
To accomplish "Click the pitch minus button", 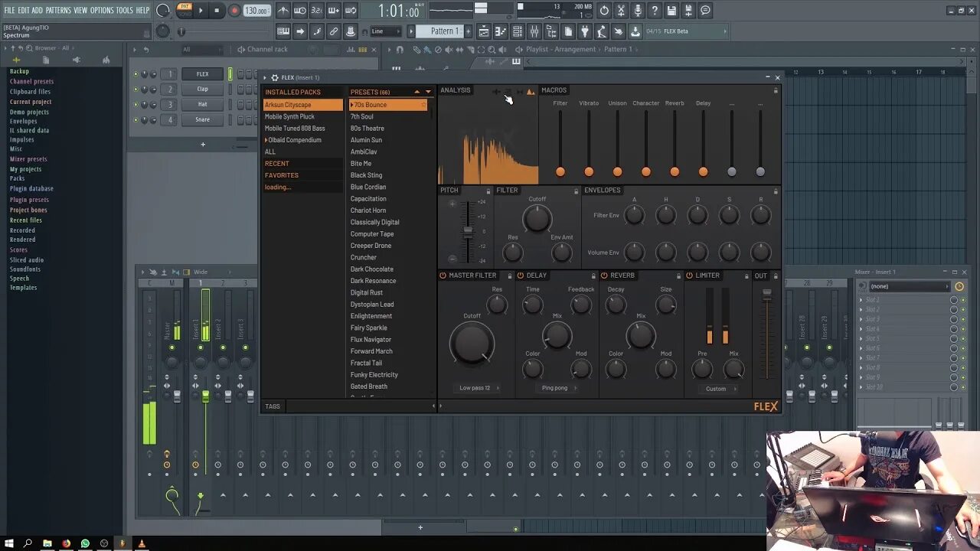I will point(452,259).
